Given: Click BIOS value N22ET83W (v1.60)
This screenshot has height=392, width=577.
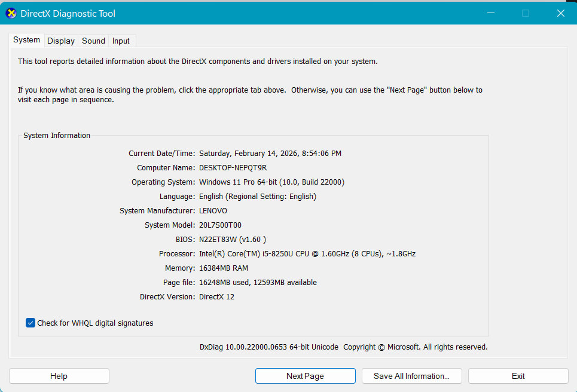Looking at the screenshot, I should (233, 240).
